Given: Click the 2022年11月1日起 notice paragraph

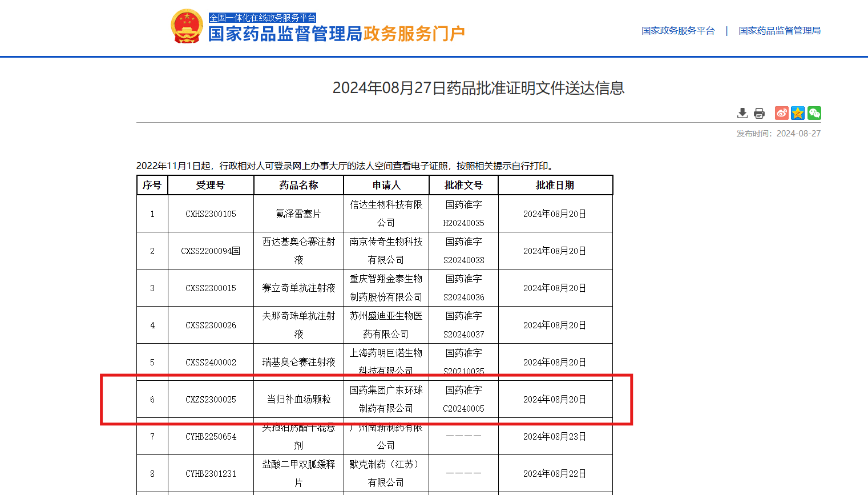Looking at the screenshot, I should tap(346, 166).
